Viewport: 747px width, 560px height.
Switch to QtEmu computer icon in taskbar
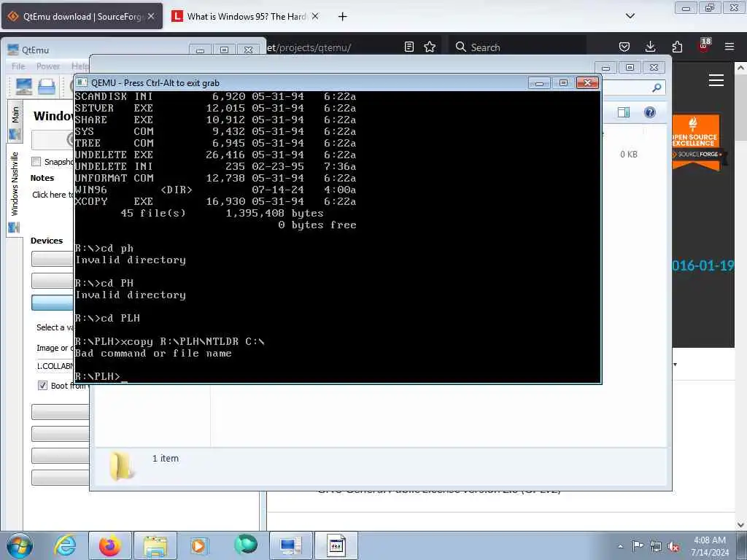290,545
